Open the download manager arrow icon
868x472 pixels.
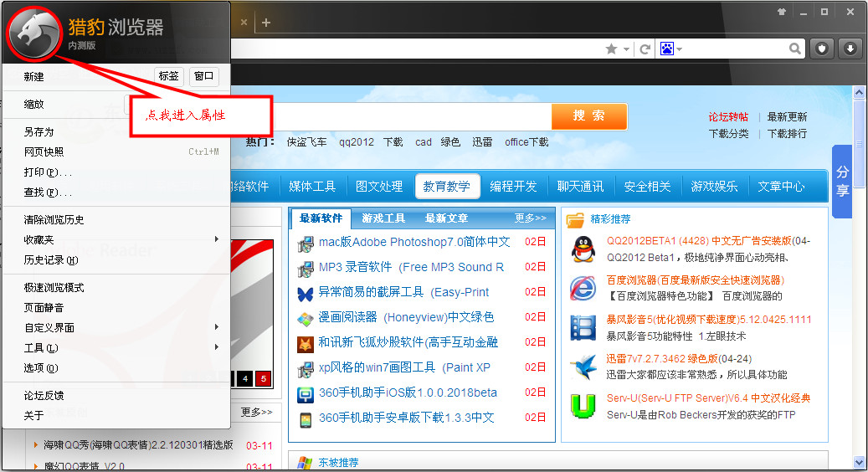click(x=850, y=49)
